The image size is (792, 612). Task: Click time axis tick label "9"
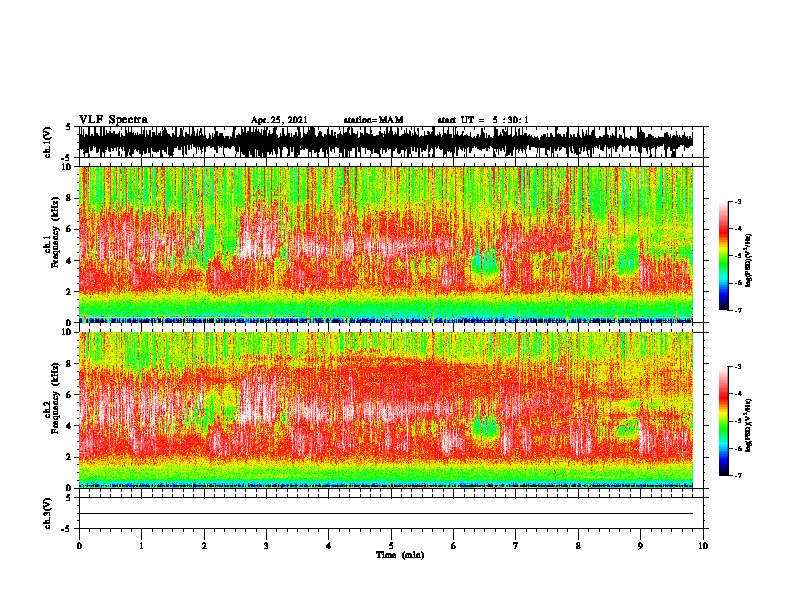point(640,546)
